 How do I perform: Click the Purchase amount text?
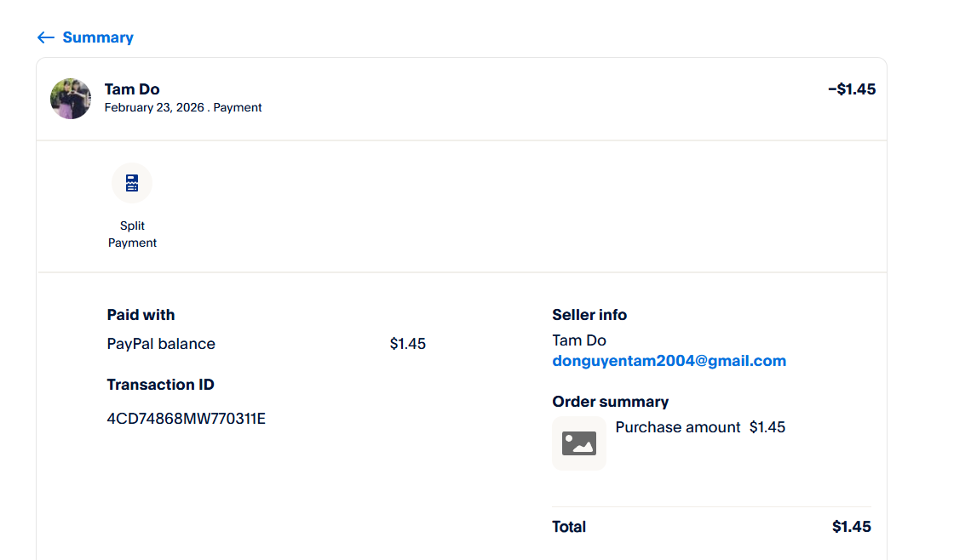point(678,427)
